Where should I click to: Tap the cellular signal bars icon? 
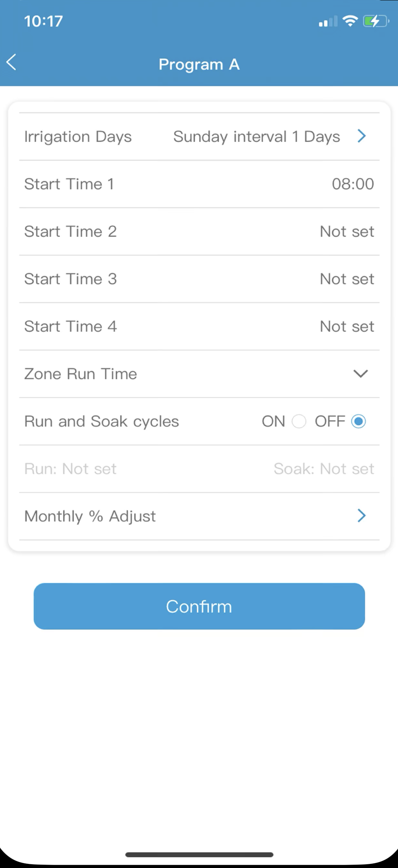327,22
